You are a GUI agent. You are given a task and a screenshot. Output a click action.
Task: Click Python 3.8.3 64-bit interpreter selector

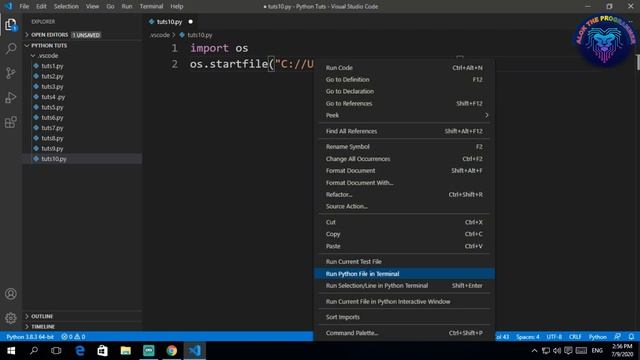tap(30, 337)
